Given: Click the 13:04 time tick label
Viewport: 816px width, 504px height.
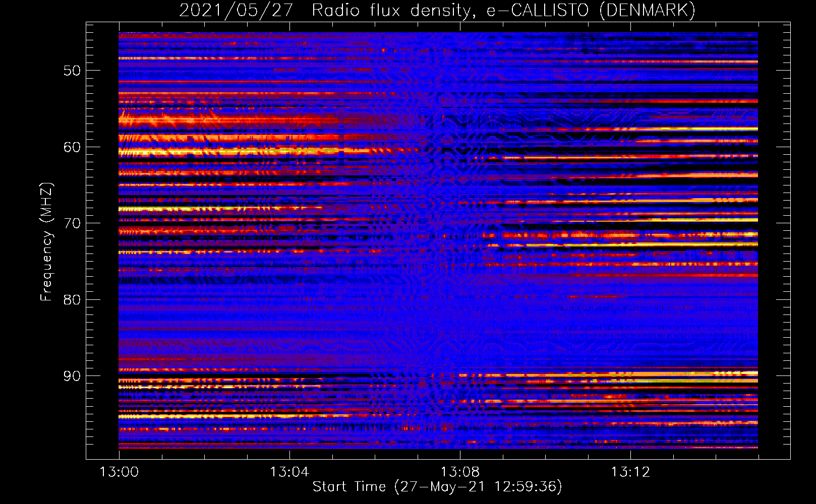Looking at the screenshot, I should pos(289,472).
